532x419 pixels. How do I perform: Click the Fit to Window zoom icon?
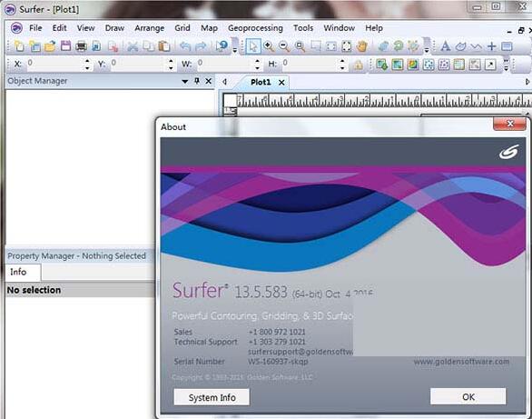[x=347, y=46]
